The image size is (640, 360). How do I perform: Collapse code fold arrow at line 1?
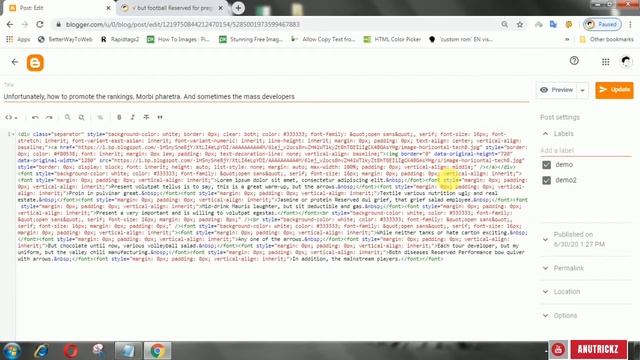click(x=13, y=134)
